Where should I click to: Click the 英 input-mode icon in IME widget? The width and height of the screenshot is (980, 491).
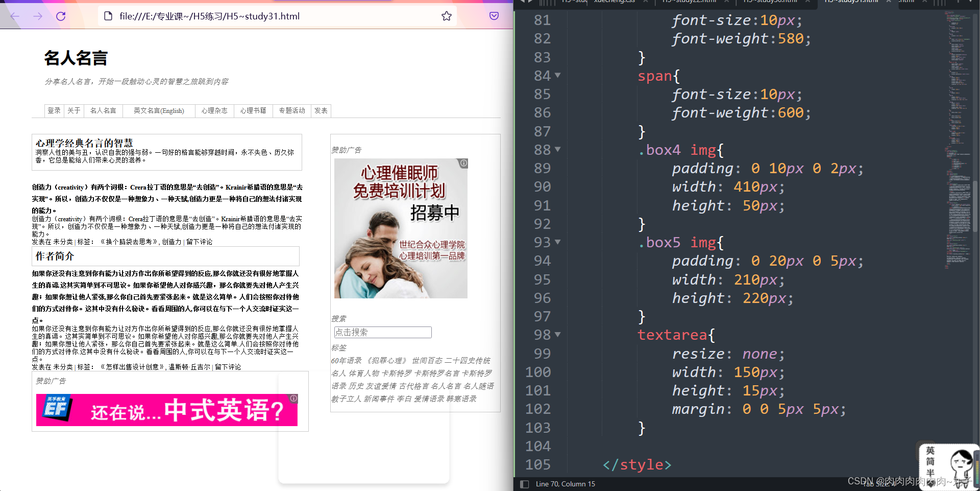coord(930,451)
